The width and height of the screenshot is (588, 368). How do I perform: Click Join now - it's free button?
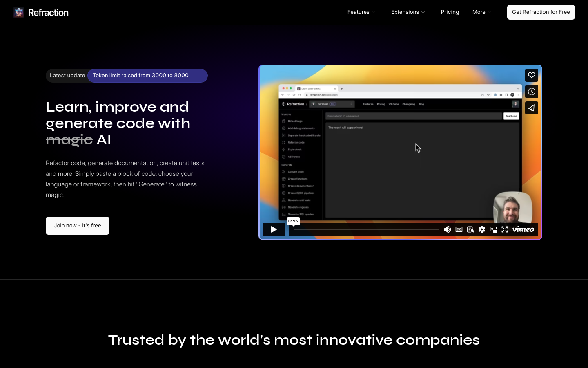(x=78, y=226)
